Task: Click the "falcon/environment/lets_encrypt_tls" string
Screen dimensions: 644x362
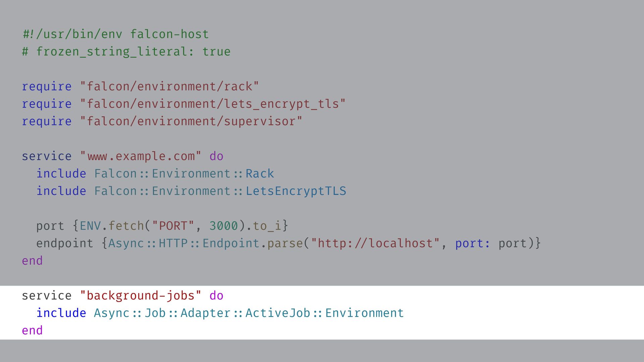Action: coord(213,104)
